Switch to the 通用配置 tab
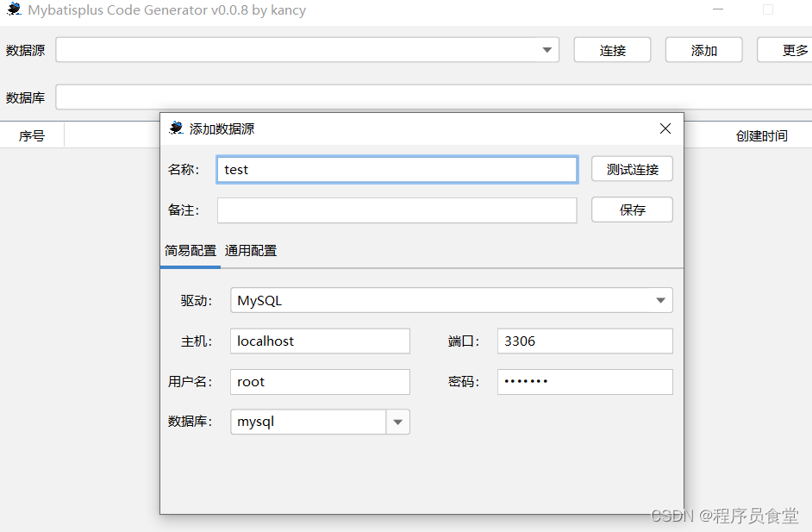The width and height of the screenshot is (812, 532). coord(251,251)
